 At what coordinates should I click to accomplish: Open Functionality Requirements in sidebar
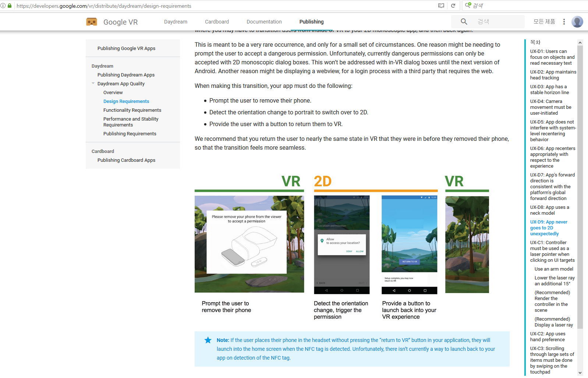click(x=132, y=110)
